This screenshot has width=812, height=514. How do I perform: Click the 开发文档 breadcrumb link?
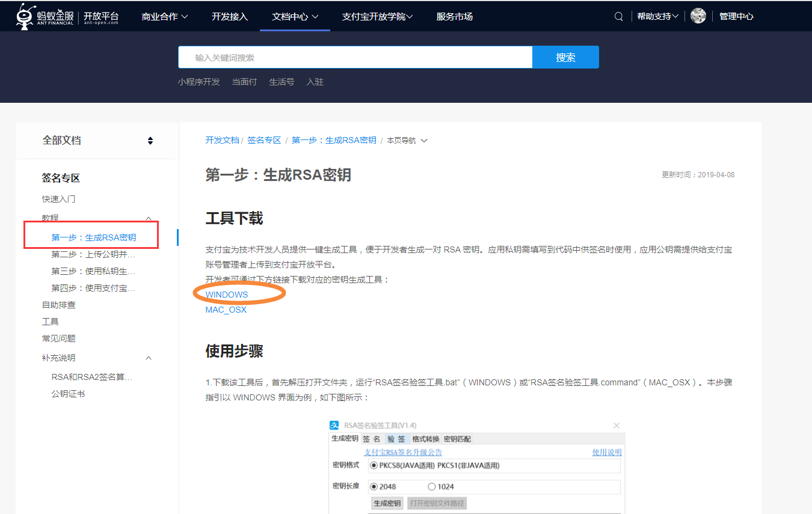222,140
